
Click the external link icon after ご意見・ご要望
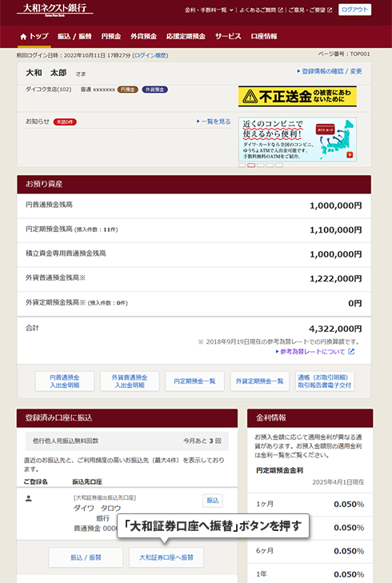330,10
